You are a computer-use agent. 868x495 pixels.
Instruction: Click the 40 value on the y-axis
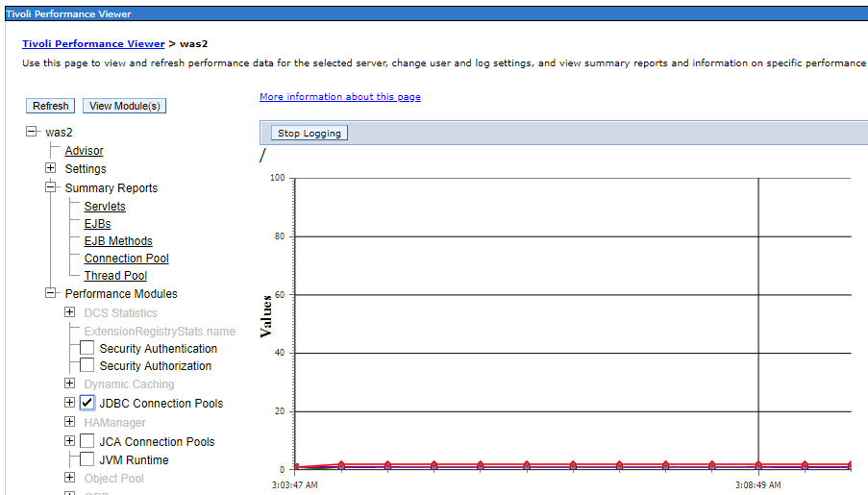pyautogui.click(x=280, y=353)
